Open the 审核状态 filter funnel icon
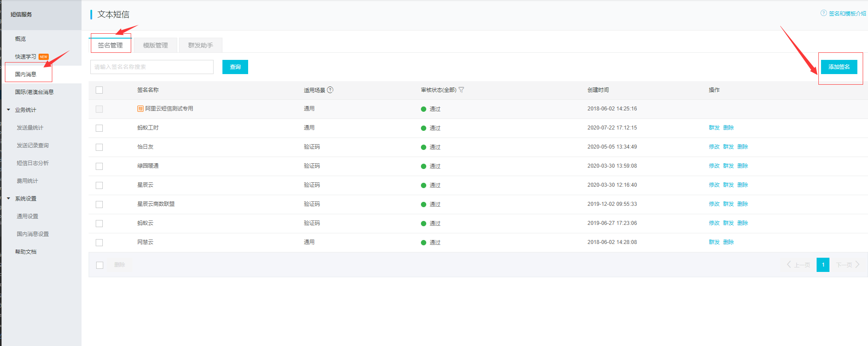The image size is (868, 346). pos(461,90)
